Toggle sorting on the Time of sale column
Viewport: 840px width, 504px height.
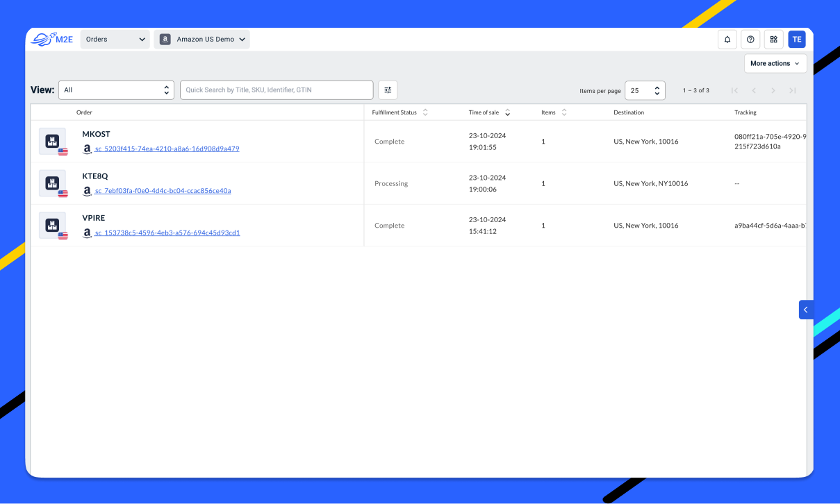[507, 112]
